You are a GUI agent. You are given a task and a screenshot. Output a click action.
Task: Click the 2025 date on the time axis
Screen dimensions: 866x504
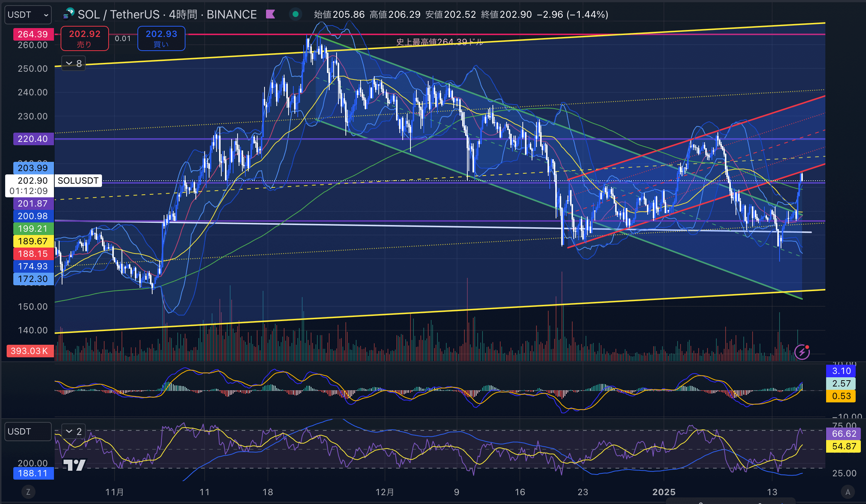664,492
